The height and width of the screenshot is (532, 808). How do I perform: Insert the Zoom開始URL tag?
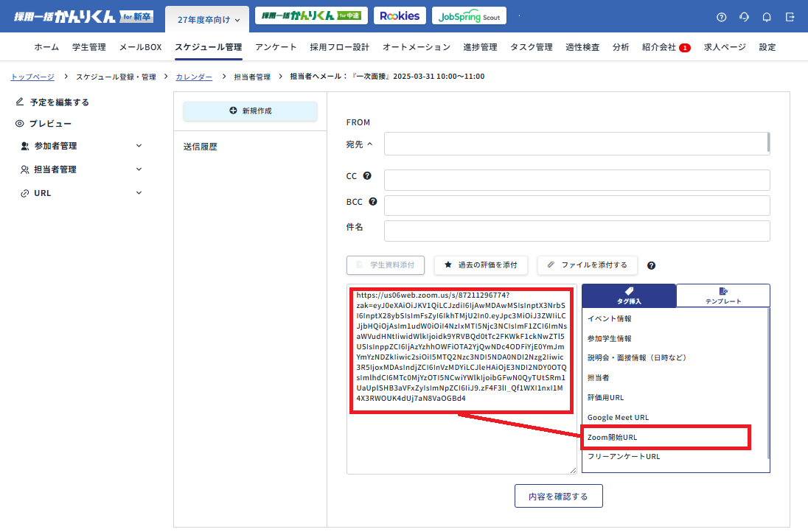[x=612, y=437]
